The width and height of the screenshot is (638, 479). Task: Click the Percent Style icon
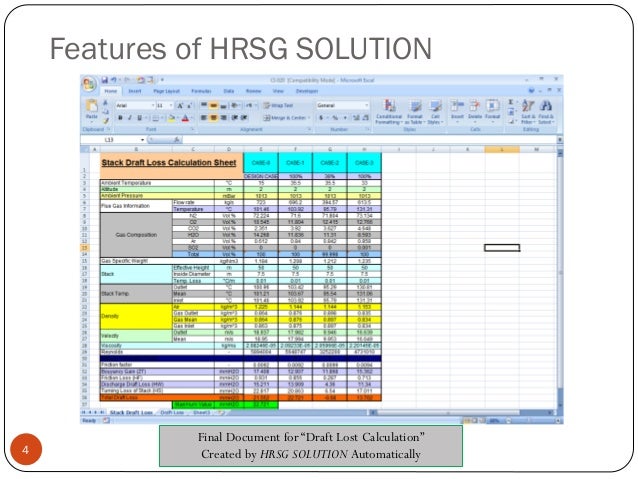335,118
